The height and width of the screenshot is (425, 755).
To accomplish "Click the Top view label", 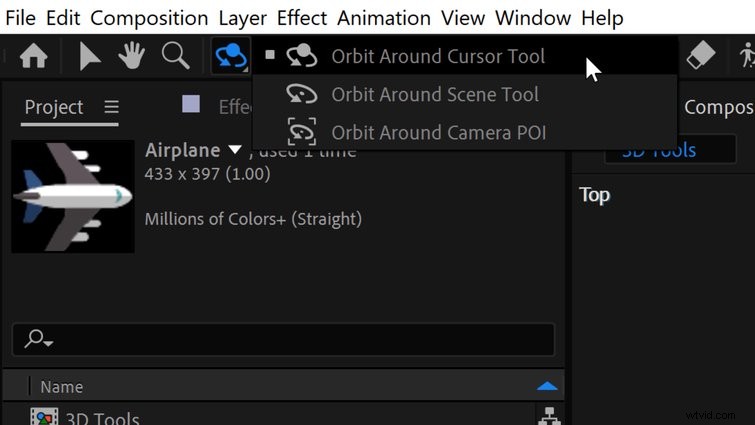I will click(x=595, y=195).
